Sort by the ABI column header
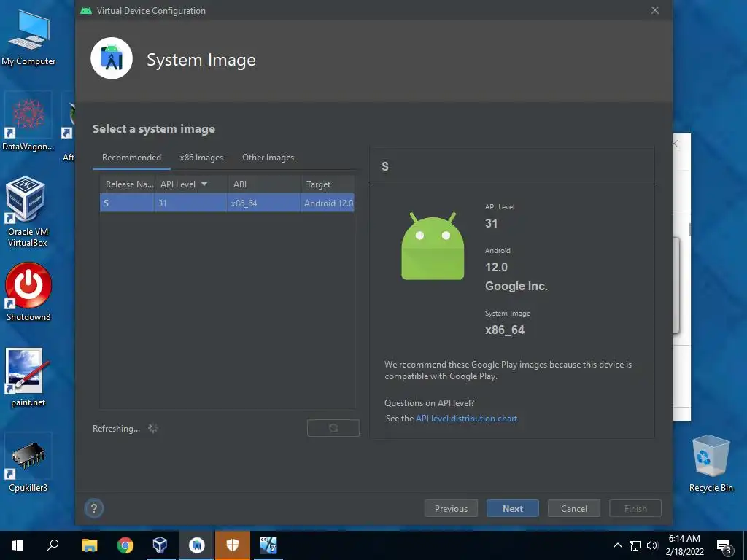This screenshot has height=560, width=747. 264,184
